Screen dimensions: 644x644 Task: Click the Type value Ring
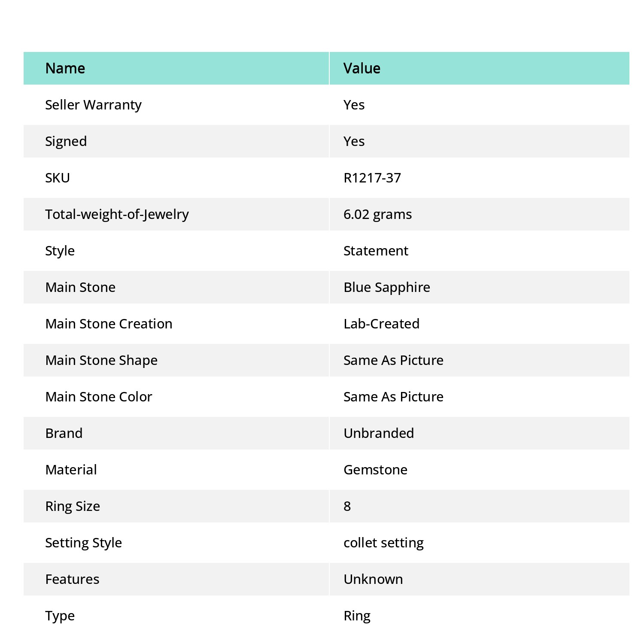point(357,616)
